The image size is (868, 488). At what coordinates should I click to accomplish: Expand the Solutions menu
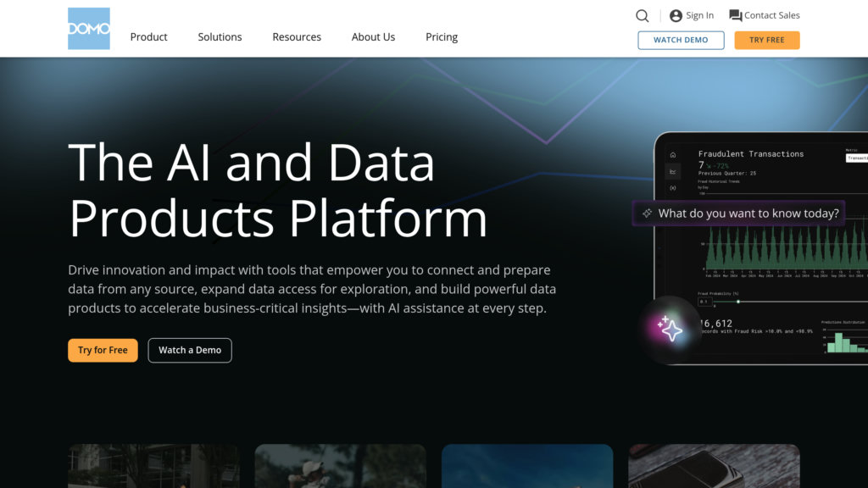(x=220, y=37)
